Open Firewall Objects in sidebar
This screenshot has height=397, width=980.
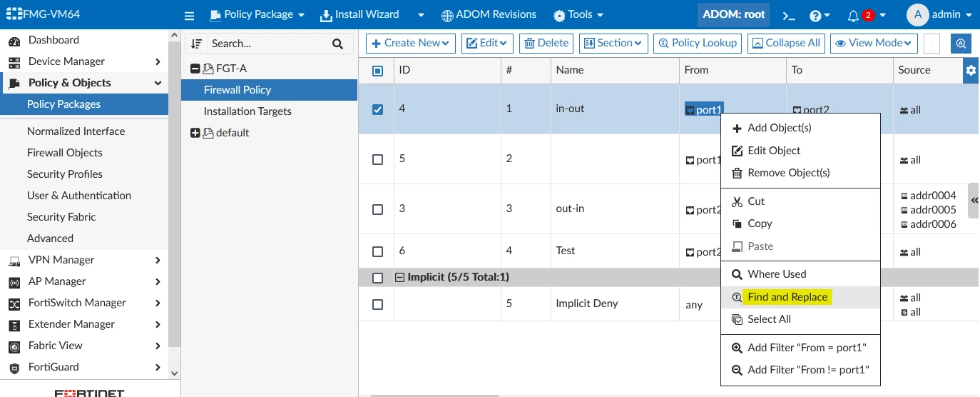point(65,153)
